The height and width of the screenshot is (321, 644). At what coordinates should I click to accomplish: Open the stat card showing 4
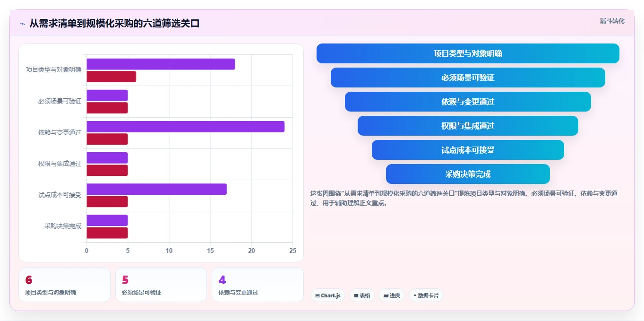258,285
